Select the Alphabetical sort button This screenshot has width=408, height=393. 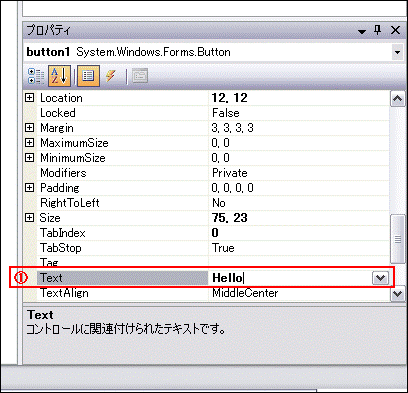(x=59, y=76)
